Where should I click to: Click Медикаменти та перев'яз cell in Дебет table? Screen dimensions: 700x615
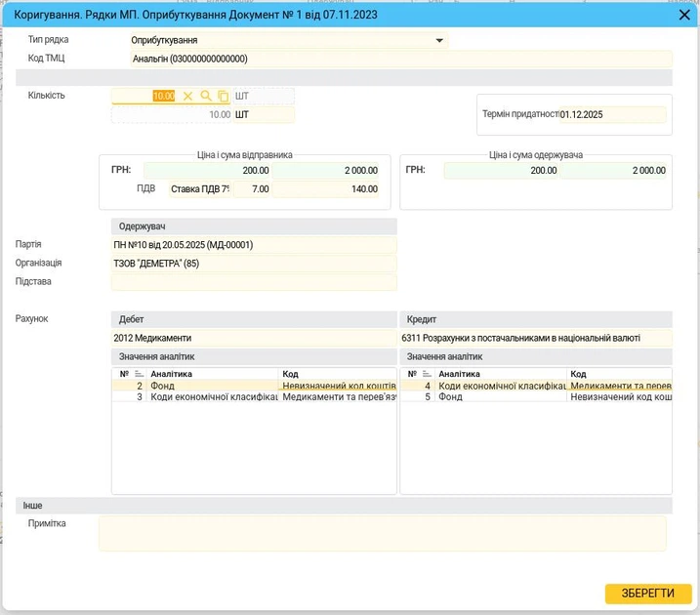[338, 396]
